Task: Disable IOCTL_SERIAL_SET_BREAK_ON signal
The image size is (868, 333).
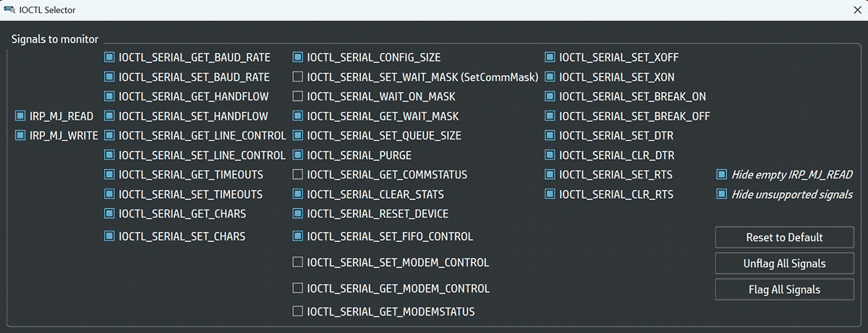Action: tap(550, 96)
